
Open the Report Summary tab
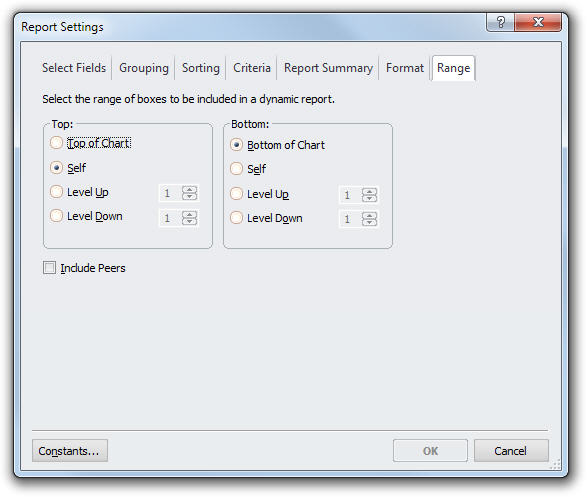[x=328, y=68]
